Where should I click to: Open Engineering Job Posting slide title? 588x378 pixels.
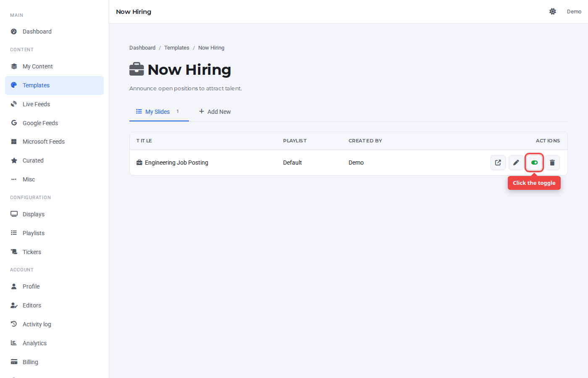176,163
